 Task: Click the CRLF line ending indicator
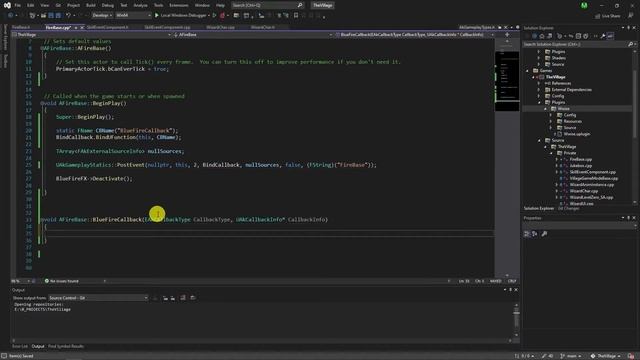512,281
